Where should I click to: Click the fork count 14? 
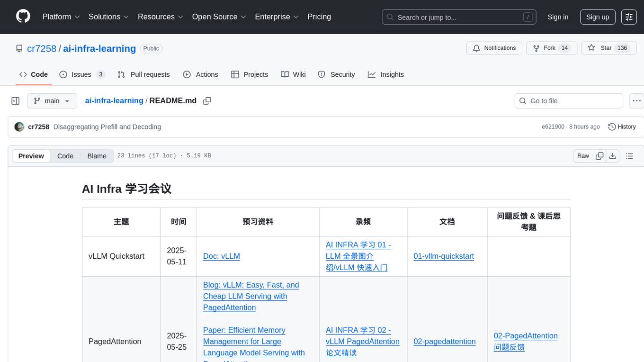[x=564, y=48]
